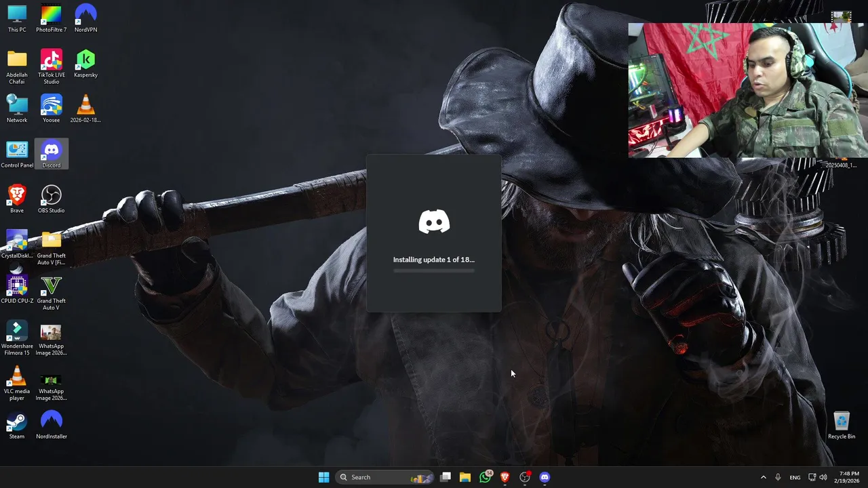Screen dimensions: 868x488
Task: Launch TikTok LIVE Studio shortcut
Action: tap(51, 66)
